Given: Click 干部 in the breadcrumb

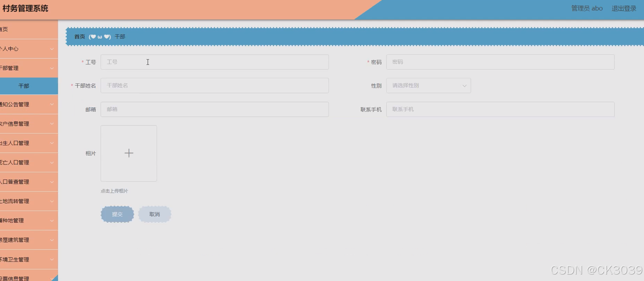Looking at the screenshot, I should (x=120, y=37).
